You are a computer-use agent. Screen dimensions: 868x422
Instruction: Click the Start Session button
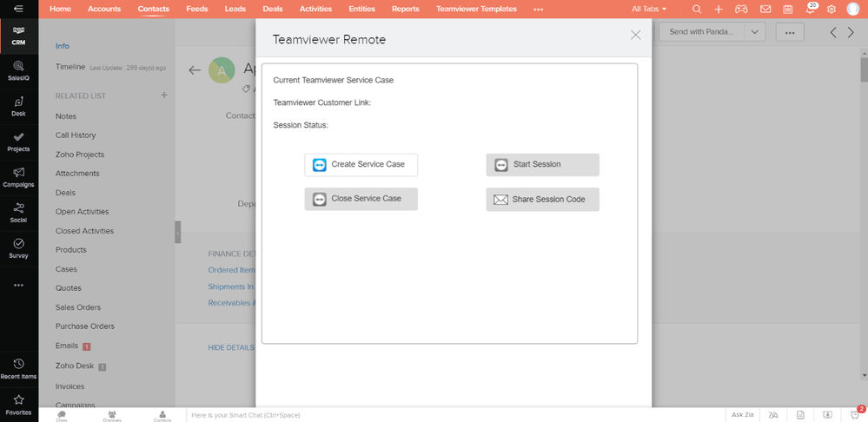coord(542,165)
